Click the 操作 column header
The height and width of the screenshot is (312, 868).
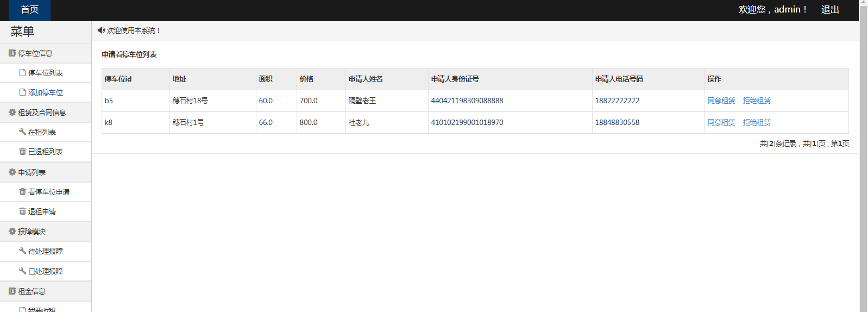[777, 79]
